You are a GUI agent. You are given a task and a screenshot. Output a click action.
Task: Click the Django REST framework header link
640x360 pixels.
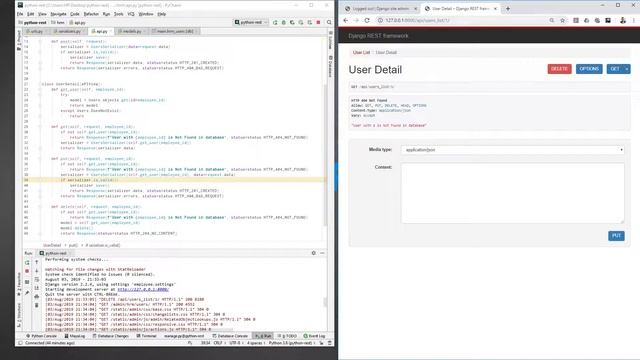(378, 36)
